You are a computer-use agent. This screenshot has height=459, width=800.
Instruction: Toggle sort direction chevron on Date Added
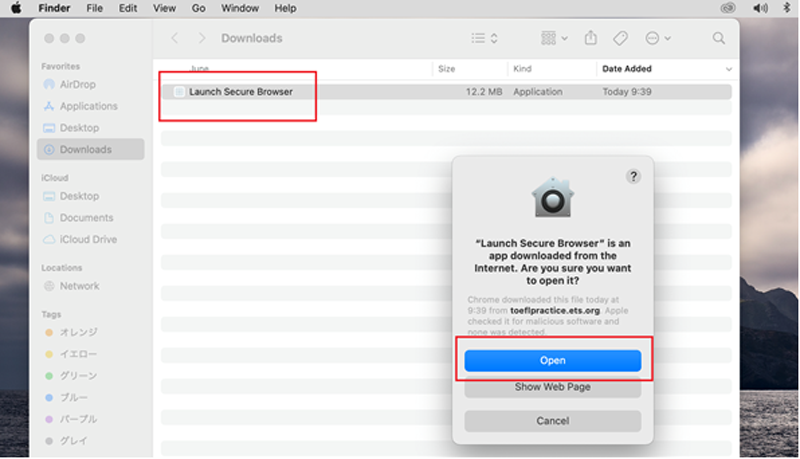tap(729, 69)
